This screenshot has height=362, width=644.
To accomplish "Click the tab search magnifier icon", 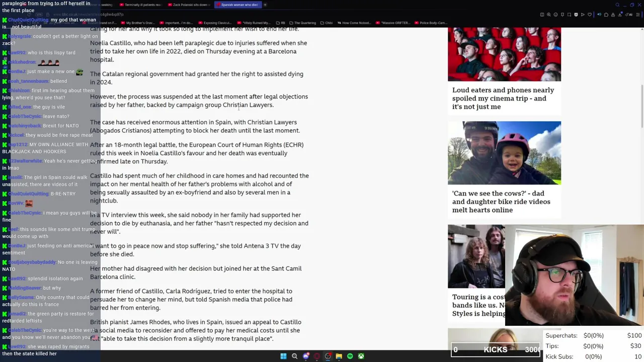I will [x=617, y=5].
